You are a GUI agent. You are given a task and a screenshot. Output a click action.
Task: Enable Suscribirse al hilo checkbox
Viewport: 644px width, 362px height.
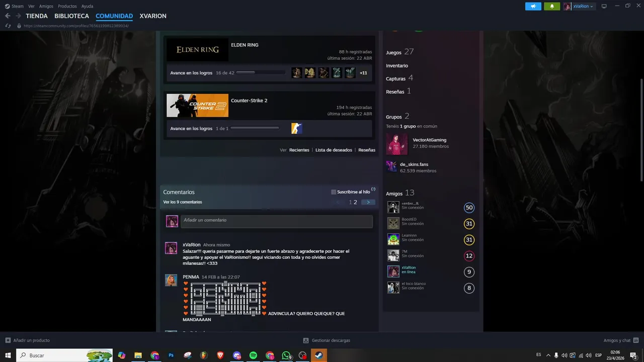click(334, 192)
